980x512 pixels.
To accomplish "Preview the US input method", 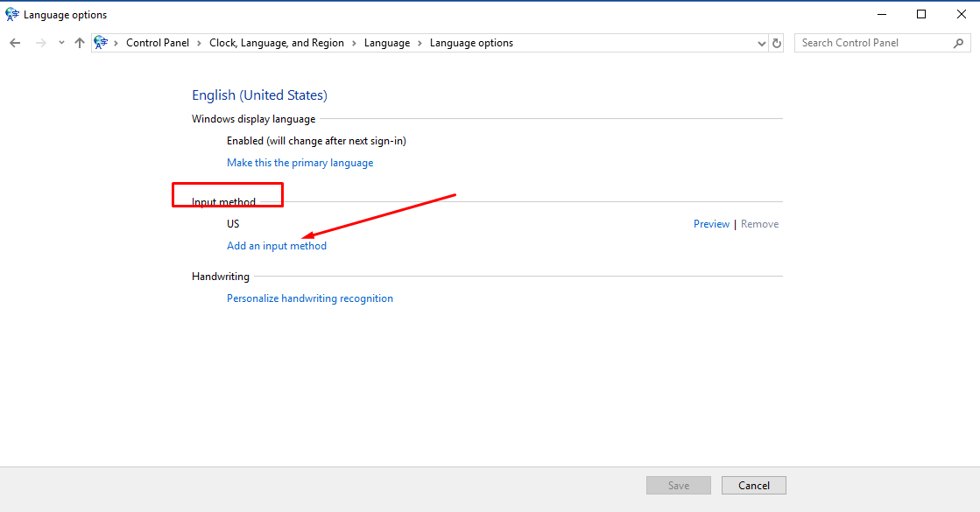I will tap(711, 224).
